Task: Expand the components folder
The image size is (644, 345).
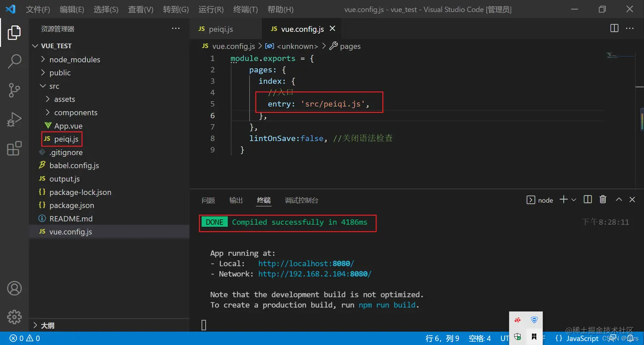Action: (71, 113)
